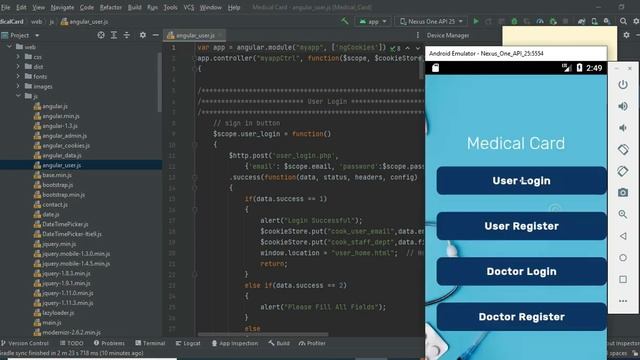
Task: Tap Doctor Login button in emulator
Action: pos(521,271)
